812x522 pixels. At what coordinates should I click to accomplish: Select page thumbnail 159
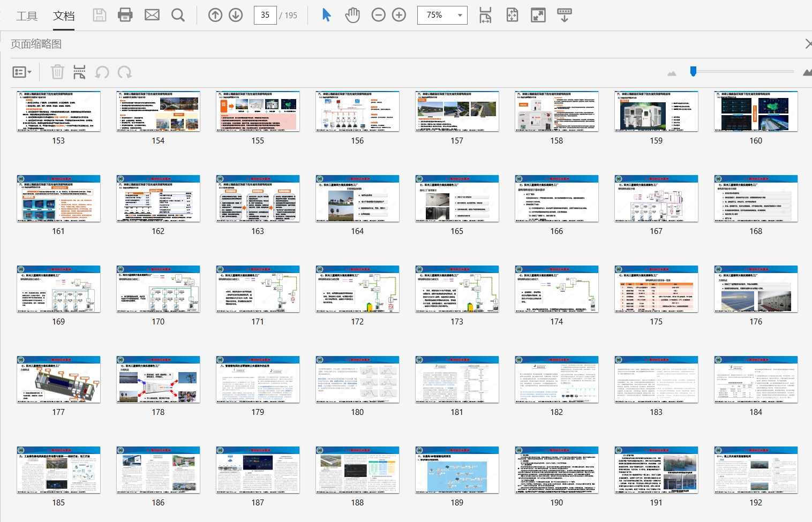[x=656, y=111]
